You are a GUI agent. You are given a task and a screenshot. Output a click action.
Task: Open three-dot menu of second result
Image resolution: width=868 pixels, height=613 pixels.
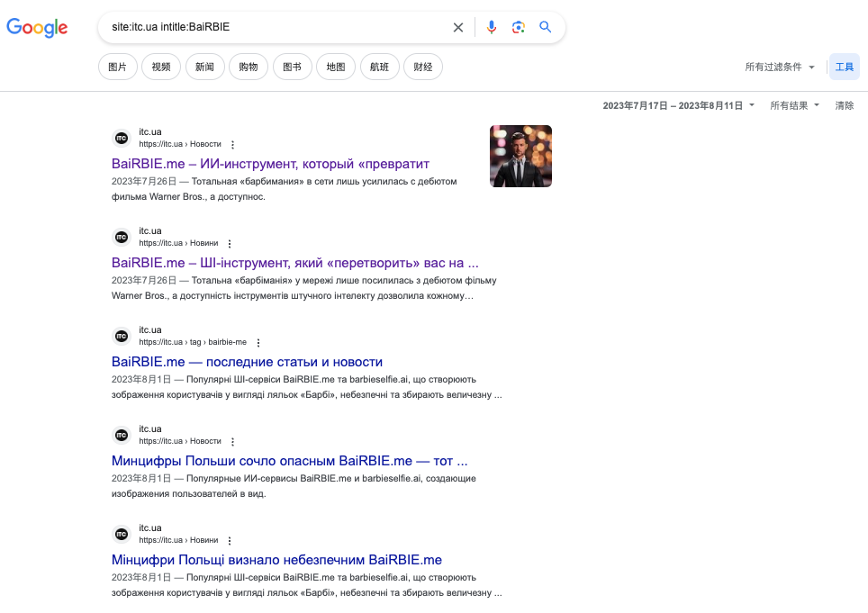[229, 244]
